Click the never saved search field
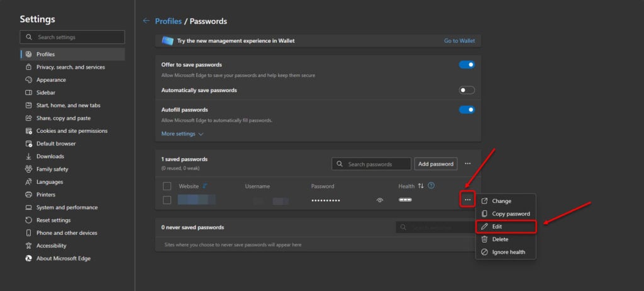Viewport: 644px width, 291px height. pyautogui.click(x=436, y=227)
